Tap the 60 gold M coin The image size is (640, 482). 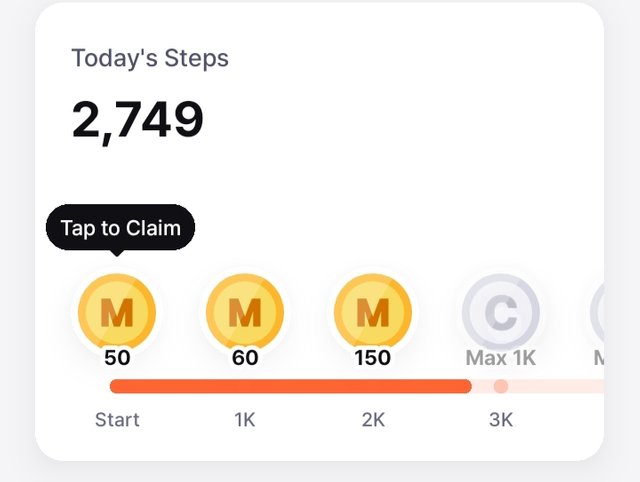245,312
